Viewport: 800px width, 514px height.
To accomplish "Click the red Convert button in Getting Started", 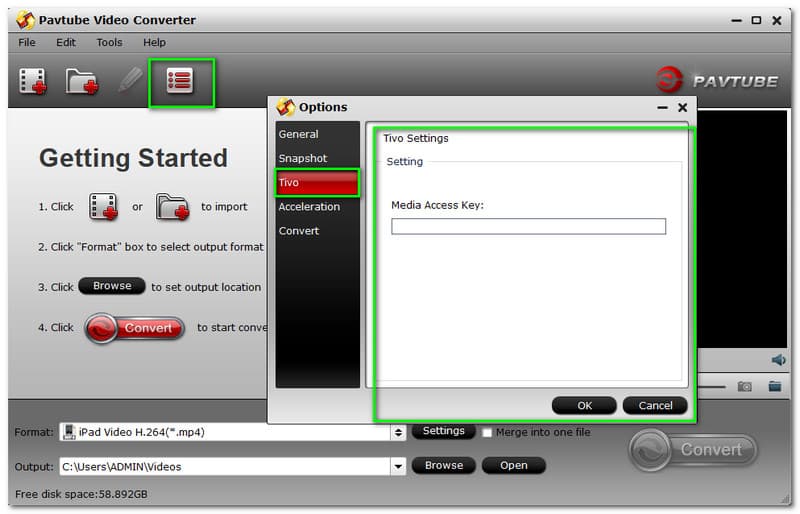I will [x=135, y=328].
